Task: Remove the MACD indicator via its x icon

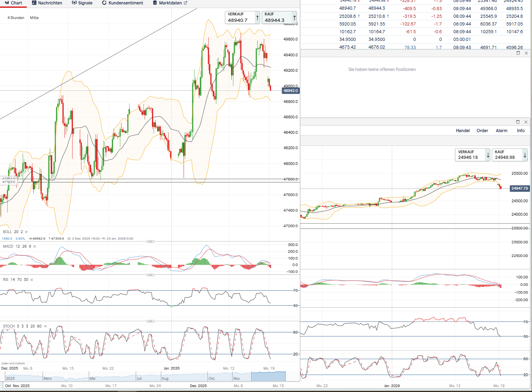Action: click(x=34, y=246)
